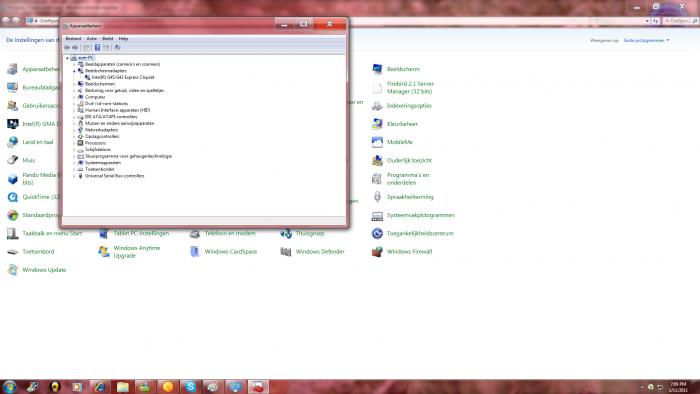Select Muizen en andere aanwijsapparaten row
The height and width of the screenshot is (394, 700).
pyautogui.click(x=119, y=124)
